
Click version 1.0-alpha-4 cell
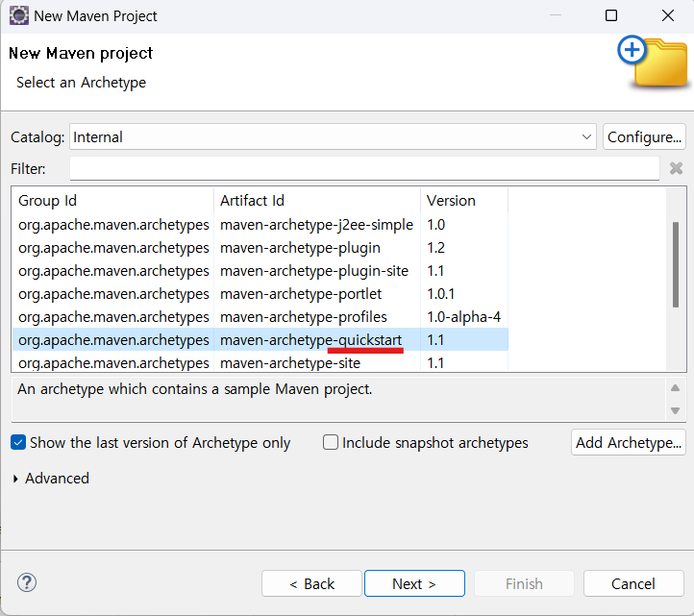(463, 317)
